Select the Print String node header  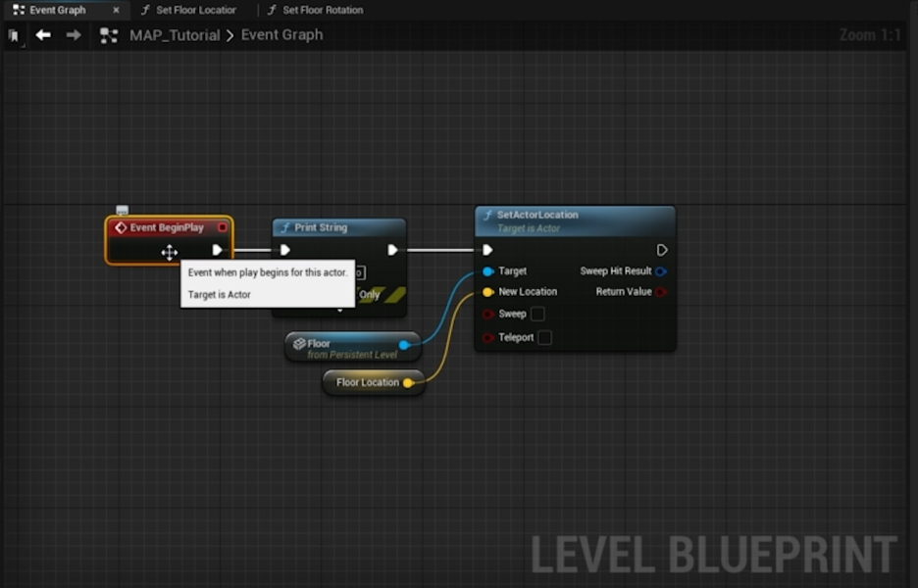click(338, 227)
